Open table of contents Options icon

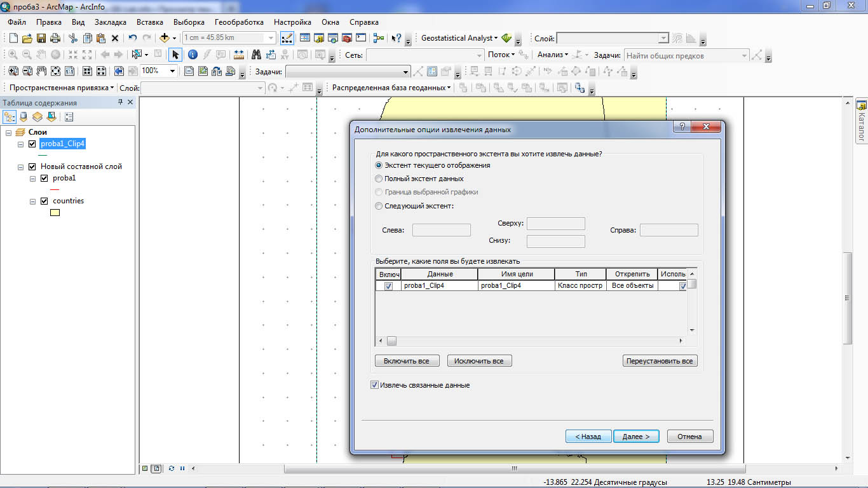pos(69,117)
